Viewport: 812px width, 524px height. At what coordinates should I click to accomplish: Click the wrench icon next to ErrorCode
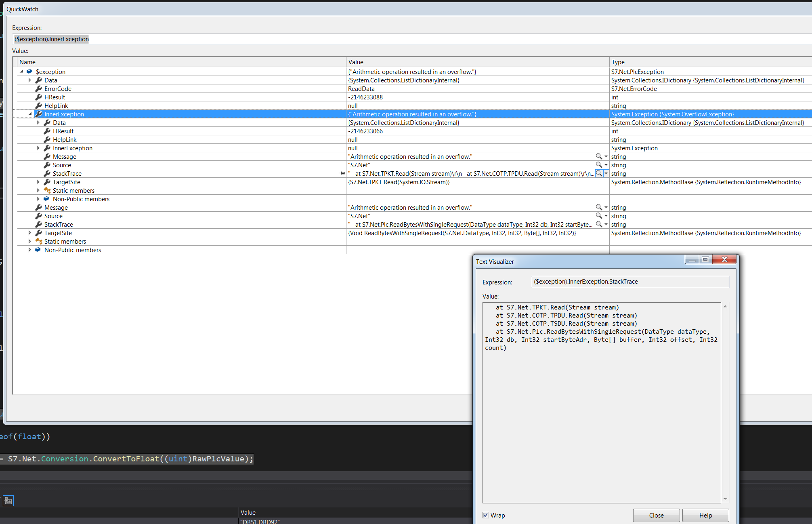point(39,88)
